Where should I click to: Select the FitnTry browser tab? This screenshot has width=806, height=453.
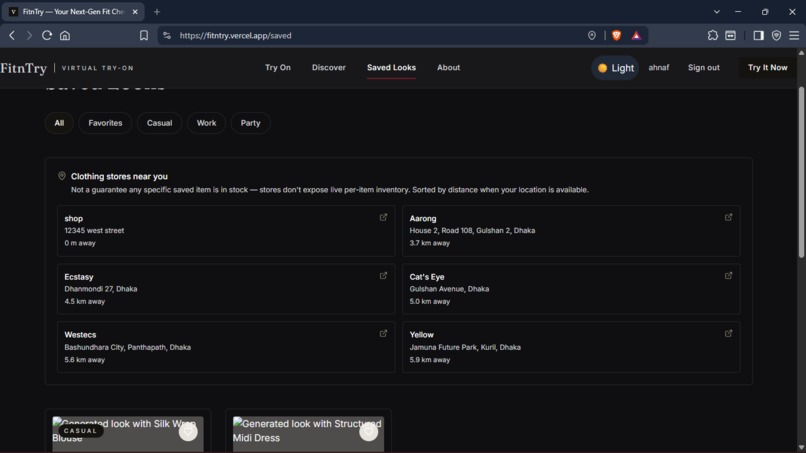[x=73, y=12]
